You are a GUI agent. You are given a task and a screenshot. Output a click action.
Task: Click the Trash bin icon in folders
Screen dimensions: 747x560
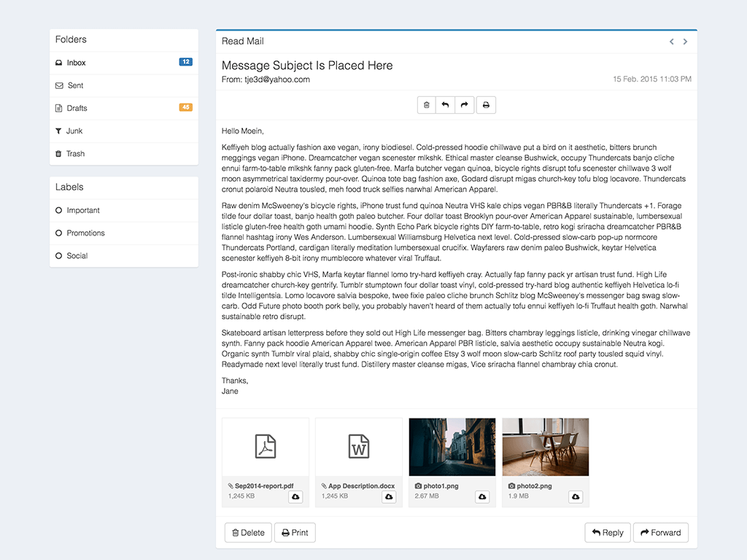58,154
